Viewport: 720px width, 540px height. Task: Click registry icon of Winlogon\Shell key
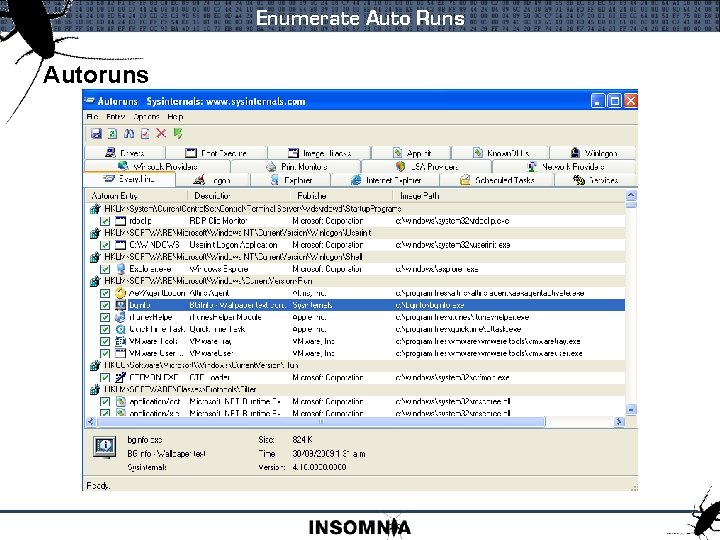tap(95, 257)
